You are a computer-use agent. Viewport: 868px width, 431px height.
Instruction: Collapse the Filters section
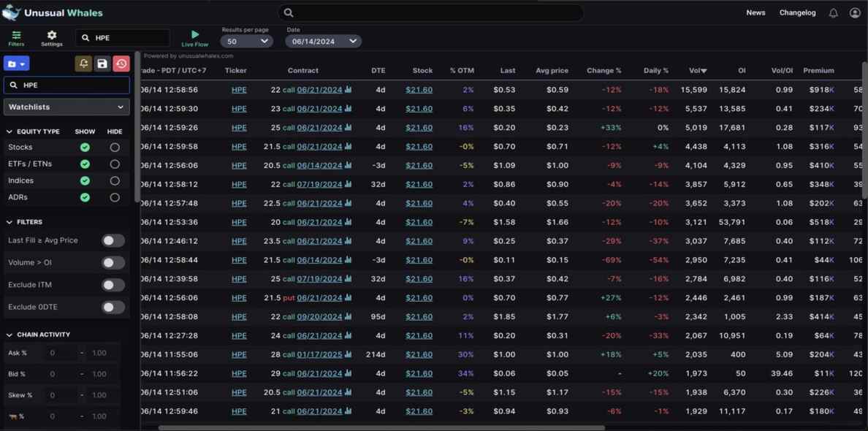click(x=9, y=222)
